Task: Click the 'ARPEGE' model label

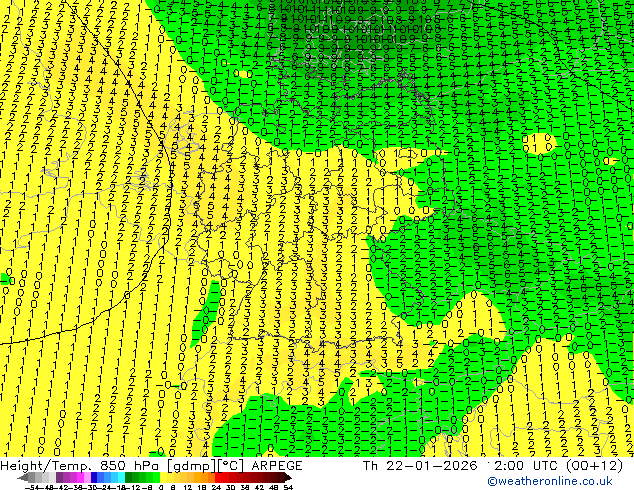Action: pos(277,466)
